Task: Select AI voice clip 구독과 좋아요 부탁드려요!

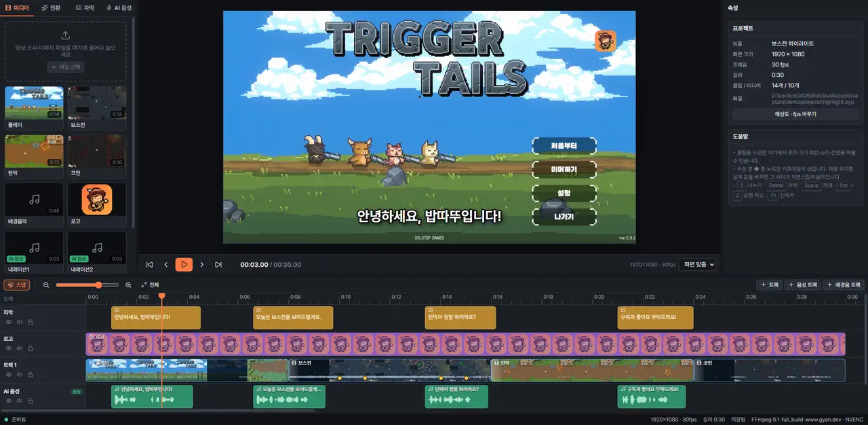Action: click(652, 396)
